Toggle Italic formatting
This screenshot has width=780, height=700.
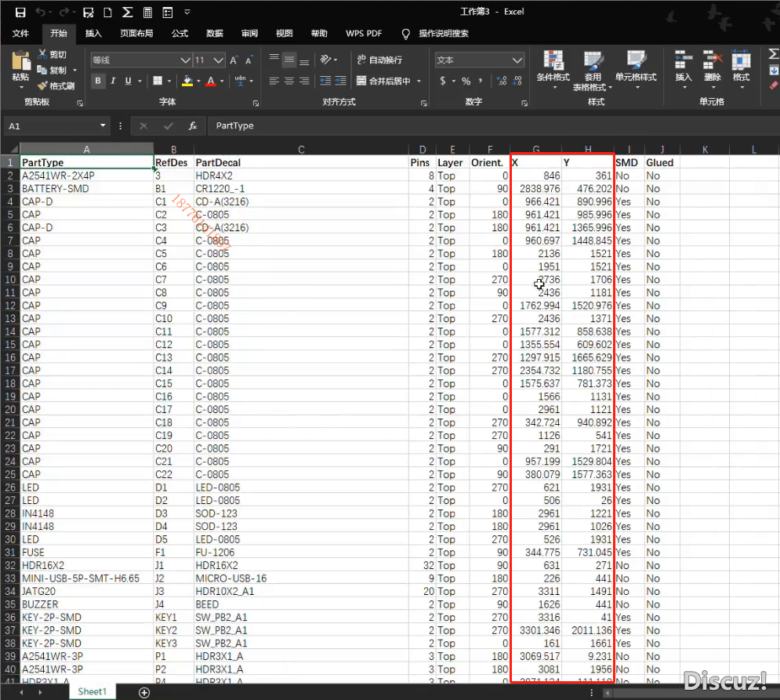[x=113, y=81]
